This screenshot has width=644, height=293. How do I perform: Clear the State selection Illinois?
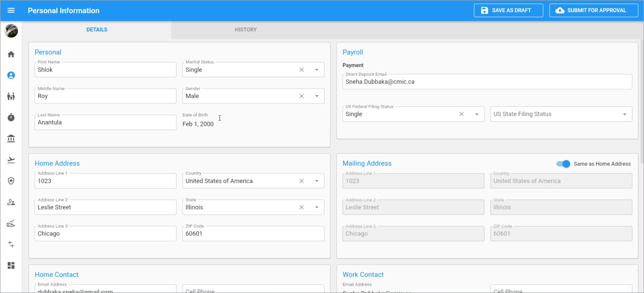(302, 207)
